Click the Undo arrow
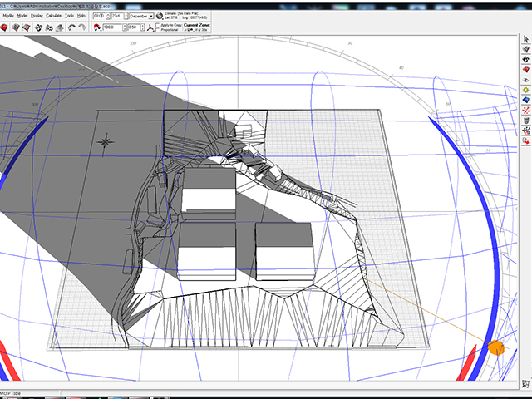 [71, 27]
